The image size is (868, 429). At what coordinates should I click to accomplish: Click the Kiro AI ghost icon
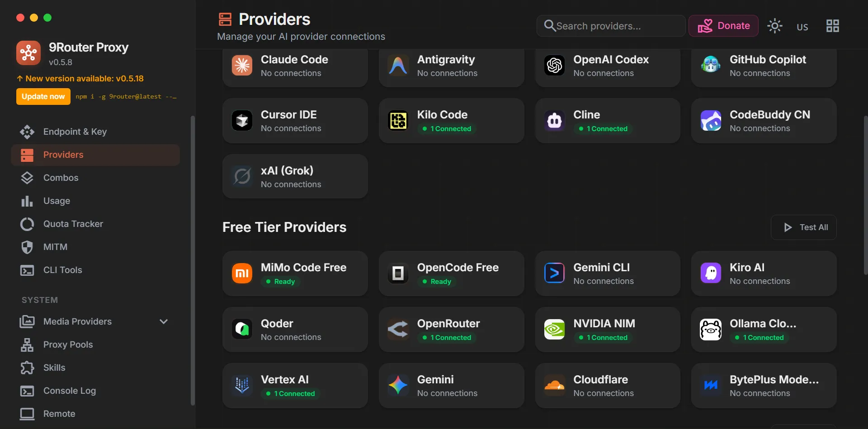point(711,273)
